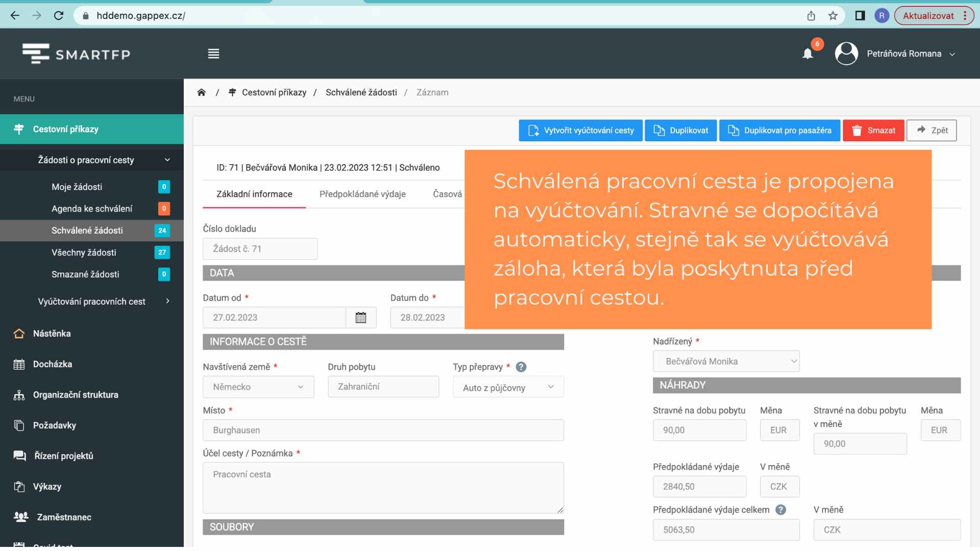Toggle the hamburger sidebar menu icon
The image size is (980, 551).
(x=213, y=54)
